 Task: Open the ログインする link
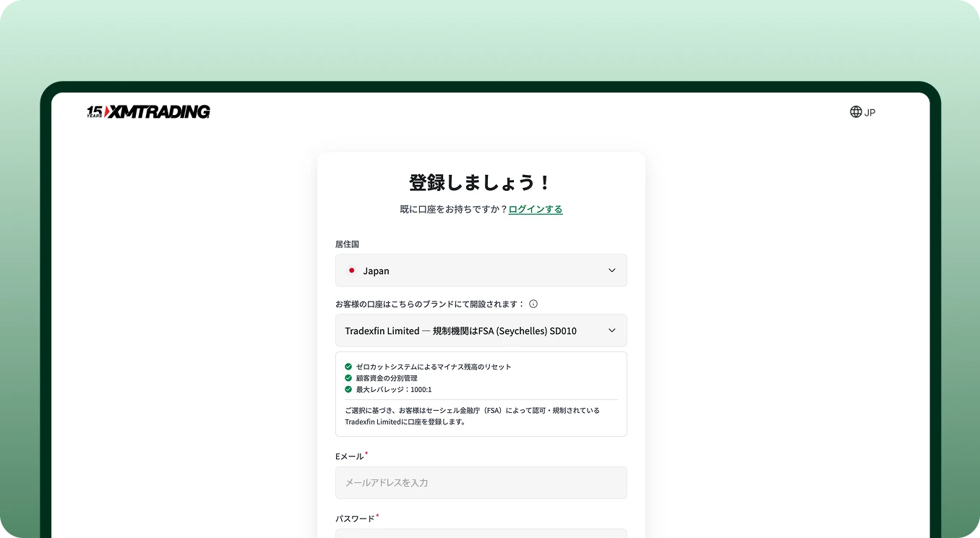pyautogui.click(x=535, y=209)
